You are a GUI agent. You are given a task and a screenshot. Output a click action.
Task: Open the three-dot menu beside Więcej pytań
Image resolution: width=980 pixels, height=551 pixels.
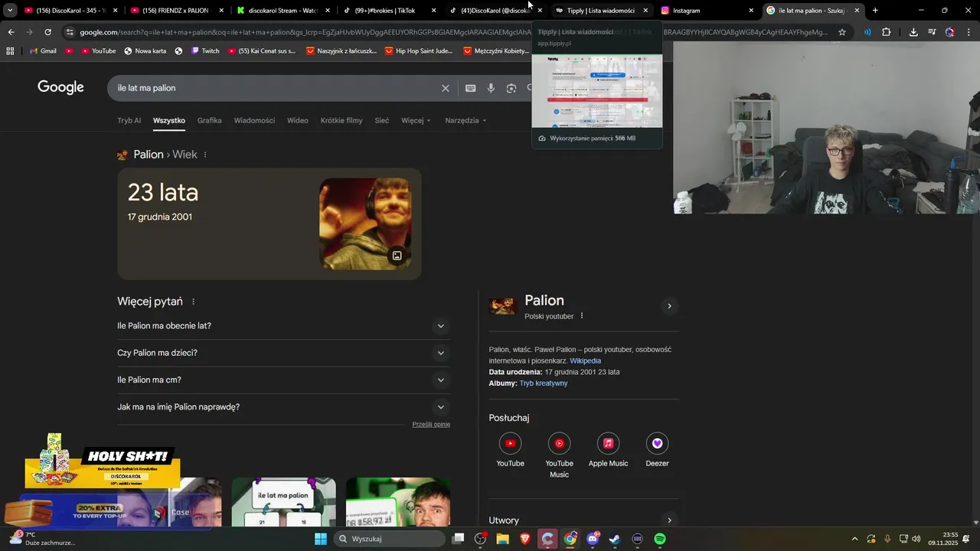[x=193, y=302]
